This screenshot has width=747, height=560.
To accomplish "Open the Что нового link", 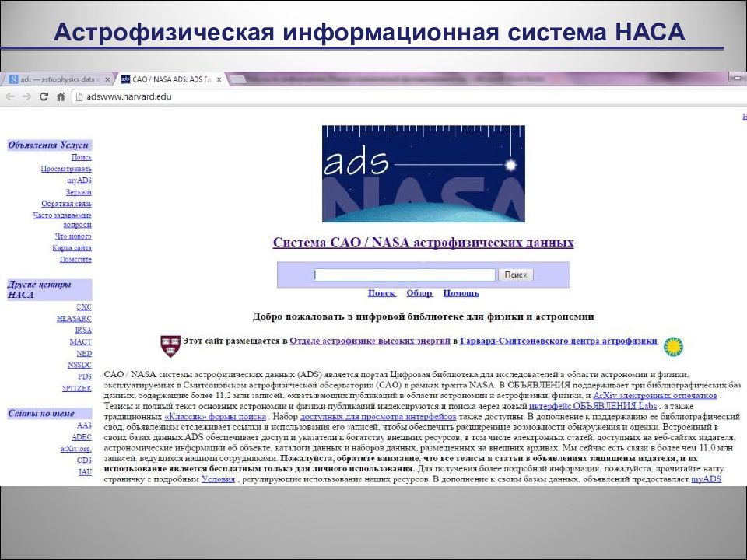I will pos(73,236).
